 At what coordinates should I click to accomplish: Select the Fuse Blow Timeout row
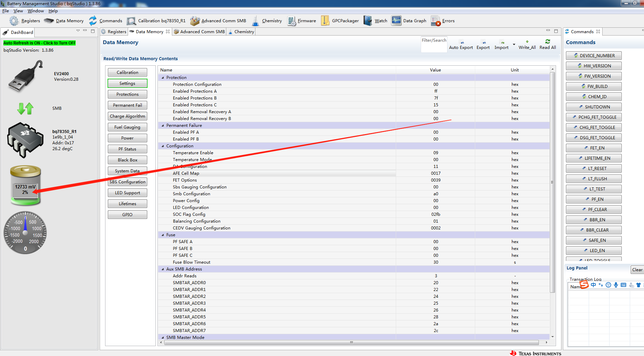coord(354,262)
